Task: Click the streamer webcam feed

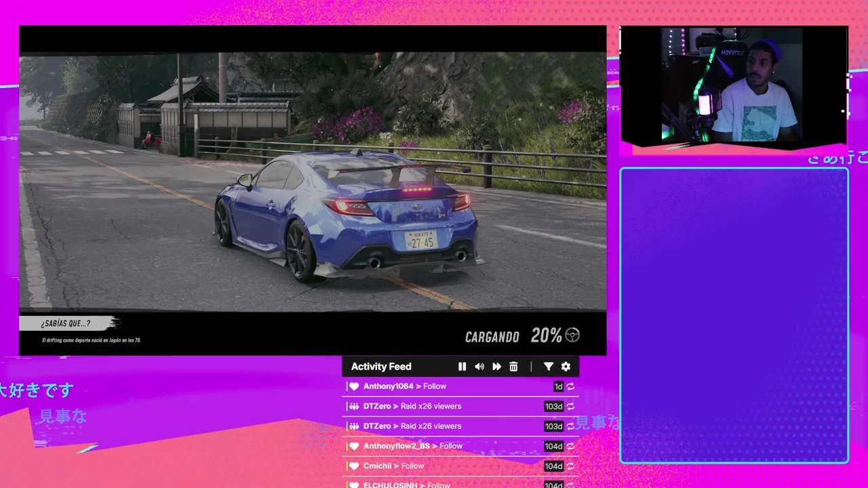Action: [734, 85]
